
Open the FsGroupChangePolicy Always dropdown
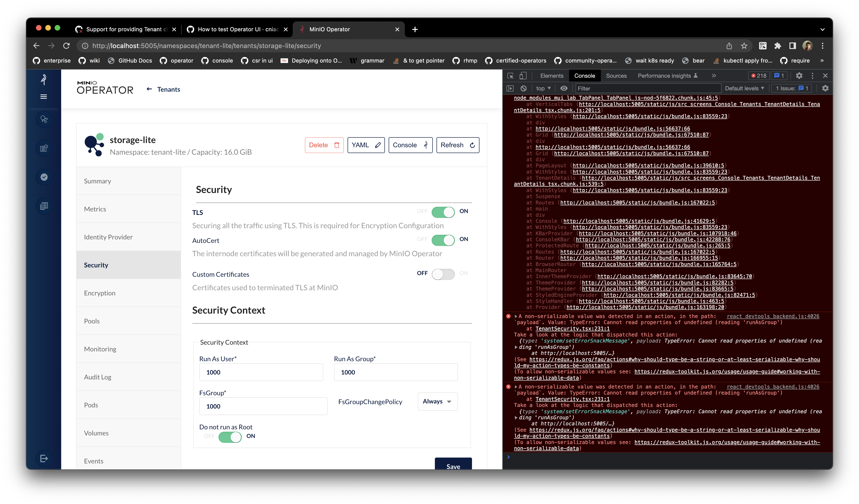437,401
